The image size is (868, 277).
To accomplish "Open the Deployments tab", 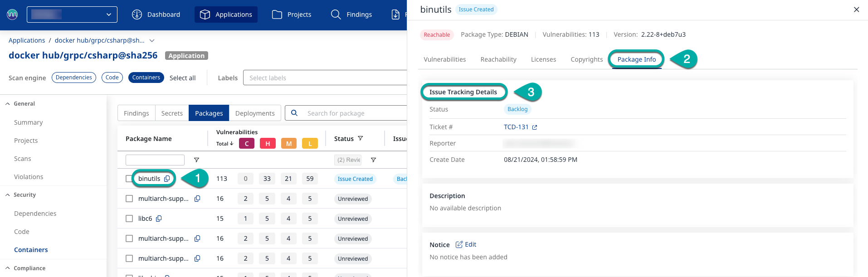I will tap(255, 113).
